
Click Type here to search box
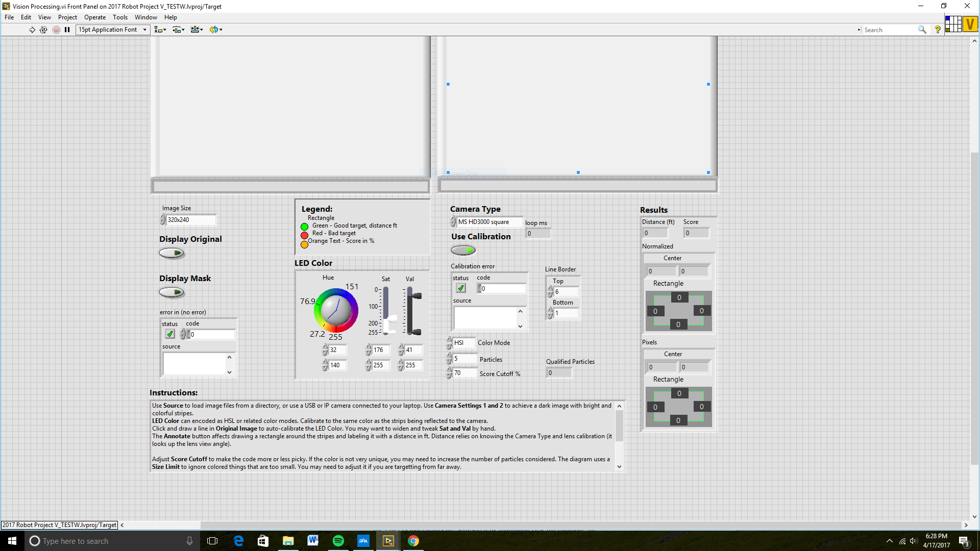point(112,541)
